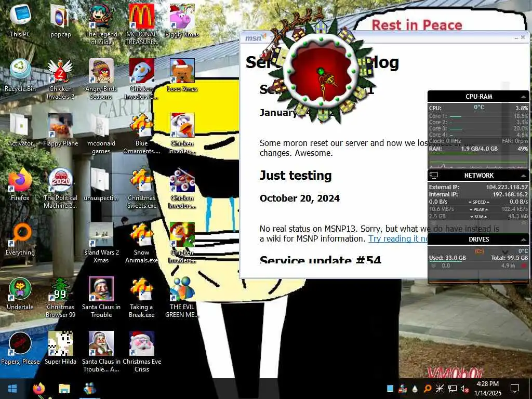This screenshot has width=532, height=399.
Task: Open the Undertale shortcut
Action: pos(20,293)
